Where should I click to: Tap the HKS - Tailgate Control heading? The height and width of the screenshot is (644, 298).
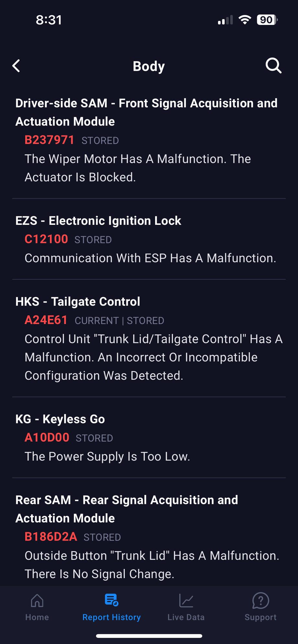78,301
